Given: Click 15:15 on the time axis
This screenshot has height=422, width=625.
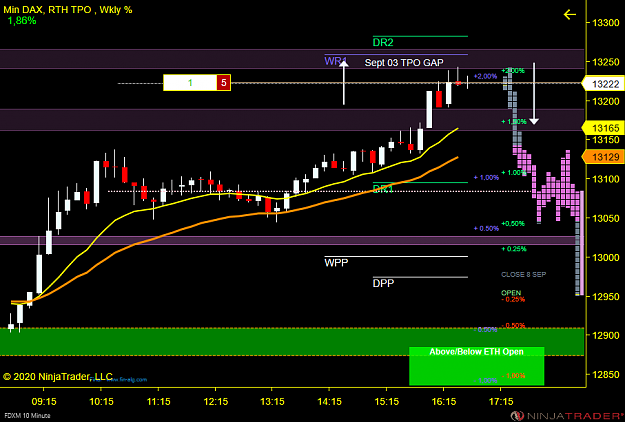Looking at the screenshot, I should click(387, 401).
